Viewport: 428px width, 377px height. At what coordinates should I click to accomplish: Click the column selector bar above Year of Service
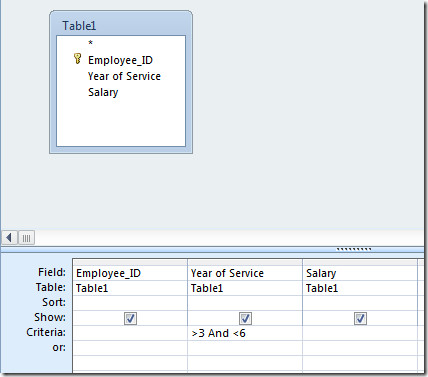point(245,262)
